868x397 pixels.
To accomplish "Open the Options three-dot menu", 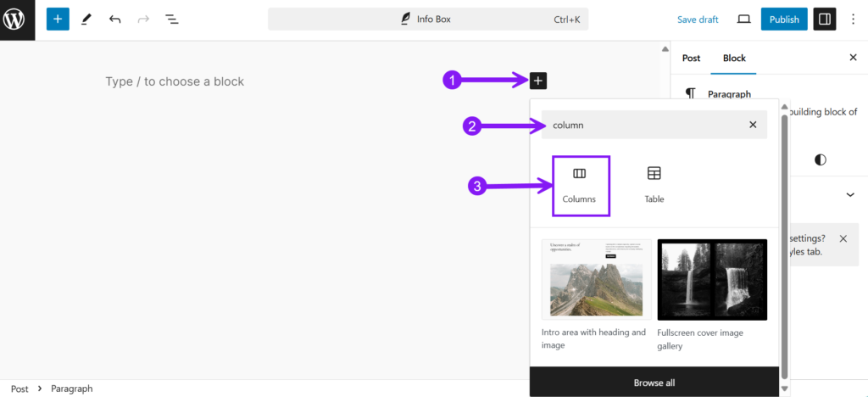I will pyautogui.click(x=853, y=20).
